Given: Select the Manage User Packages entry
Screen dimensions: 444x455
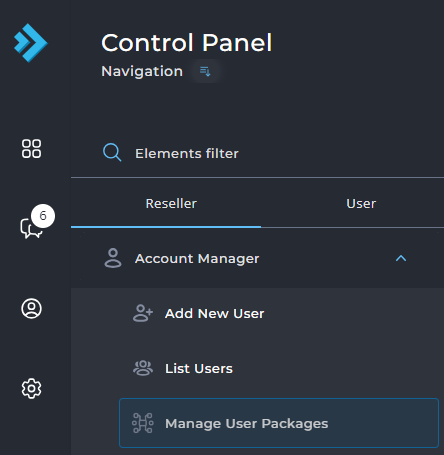Looking at the screenshot, I should click(279, 423).
